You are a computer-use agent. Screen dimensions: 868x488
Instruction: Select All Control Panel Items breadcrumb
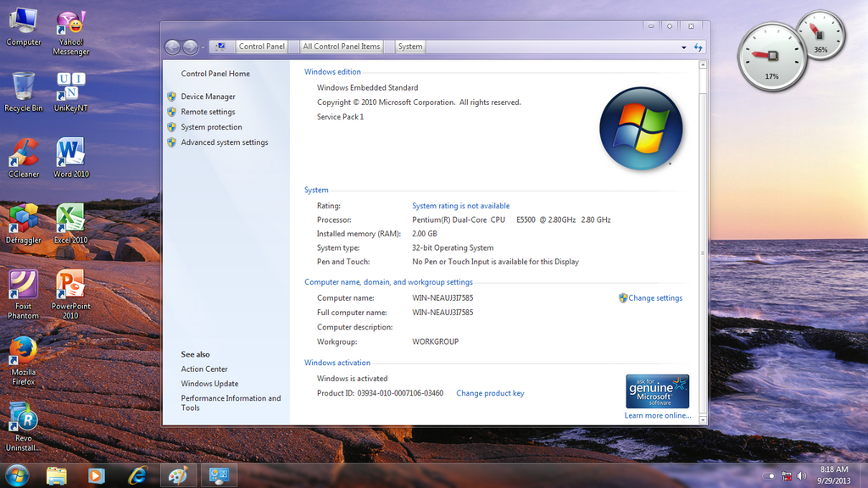point(342,47)
